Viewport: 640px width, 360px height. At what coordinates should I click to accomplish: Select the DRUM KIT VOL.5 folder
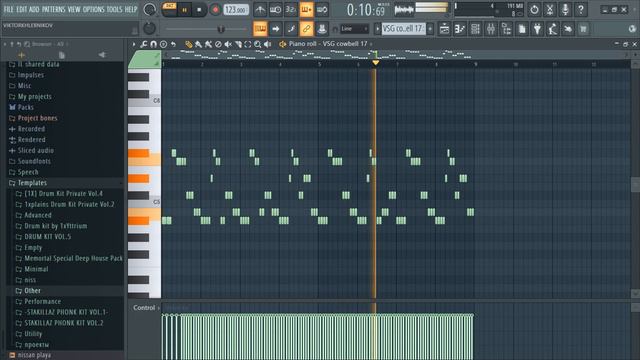pos(47,237)
